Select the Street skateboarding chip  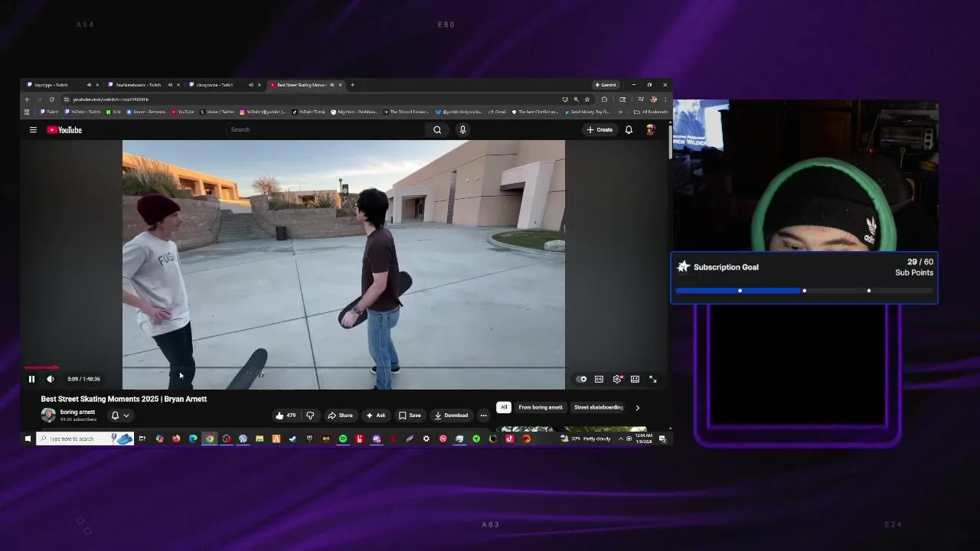599,407
